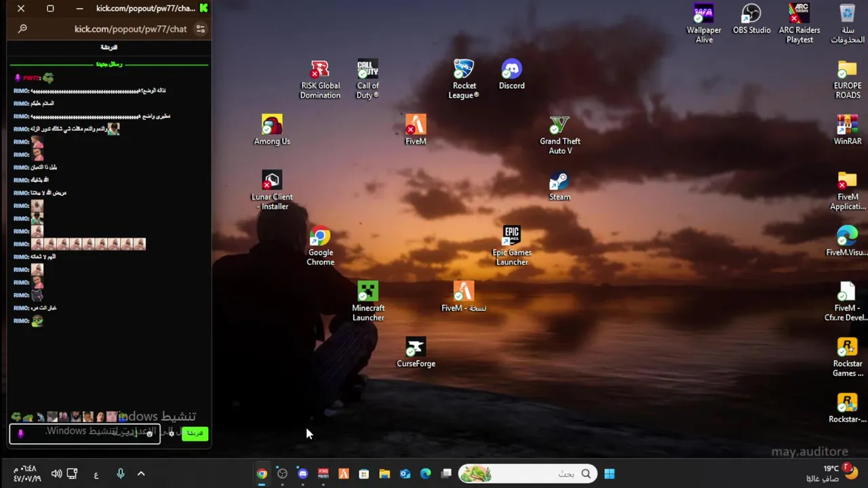The image size is (868, 488).
Task: Open network icon in system tray
Action: click(72, 474)
